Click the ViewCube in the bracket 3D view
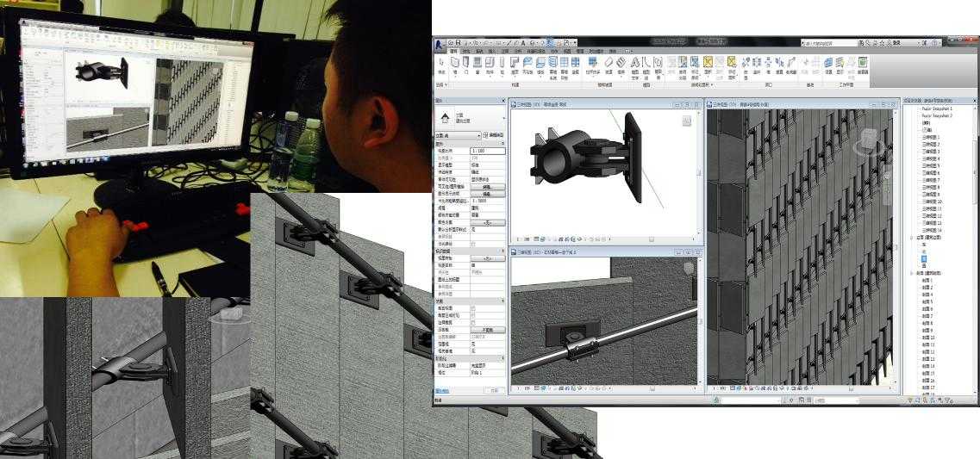Image resolution: width=980 pixels, height=459 pixels. [x=687, y=121]
